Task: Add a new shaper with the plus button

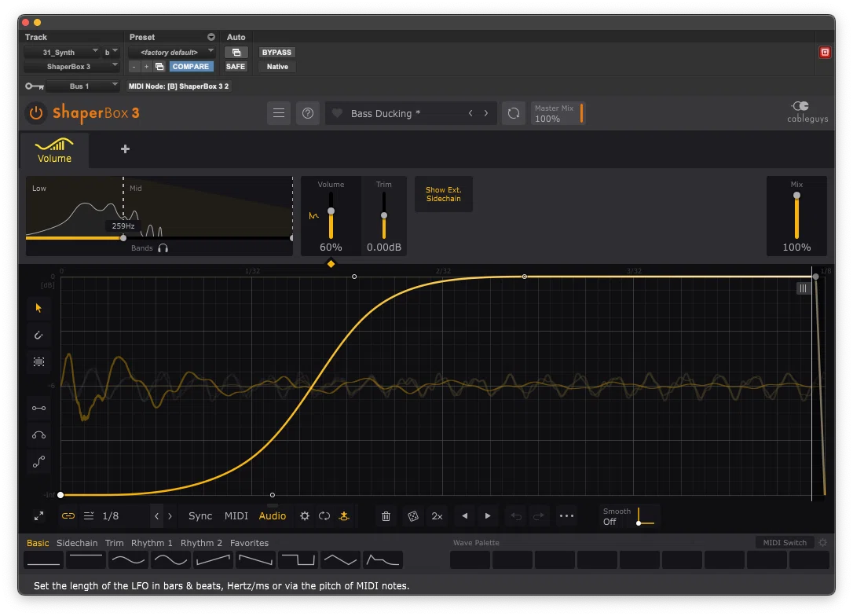Action: click(125, 149)
